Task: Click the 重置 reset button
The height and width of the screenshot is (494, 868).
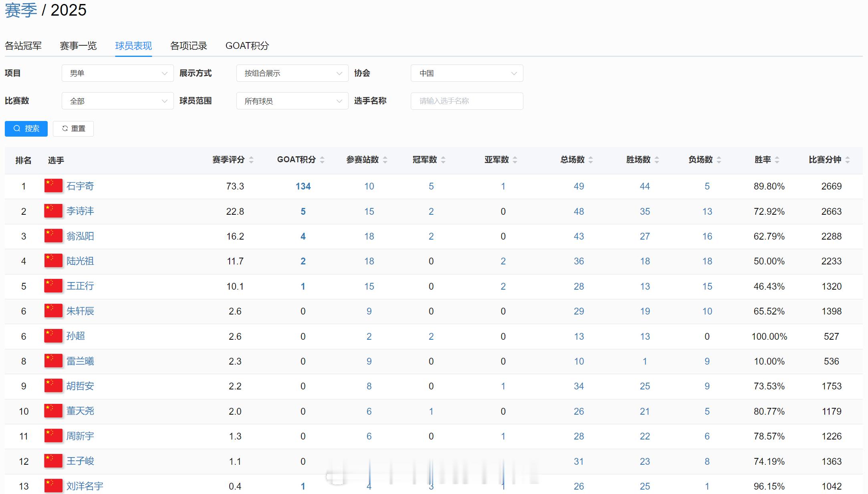Action: 73,129
